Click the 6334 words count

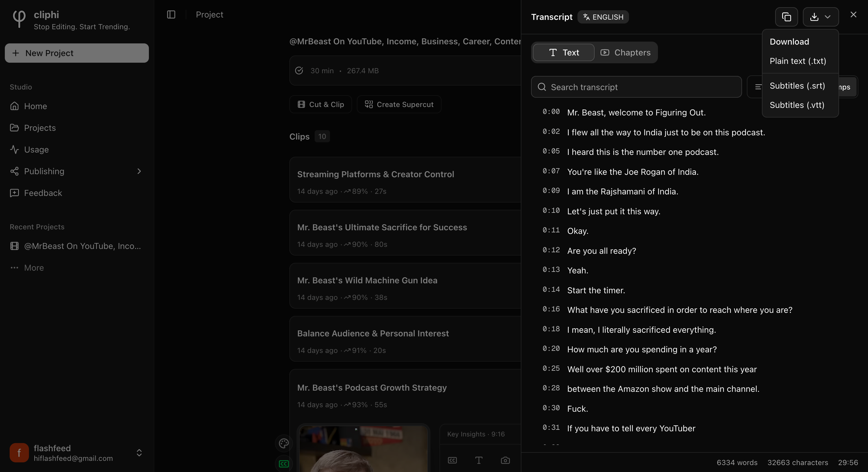click(x=737, y=463)
